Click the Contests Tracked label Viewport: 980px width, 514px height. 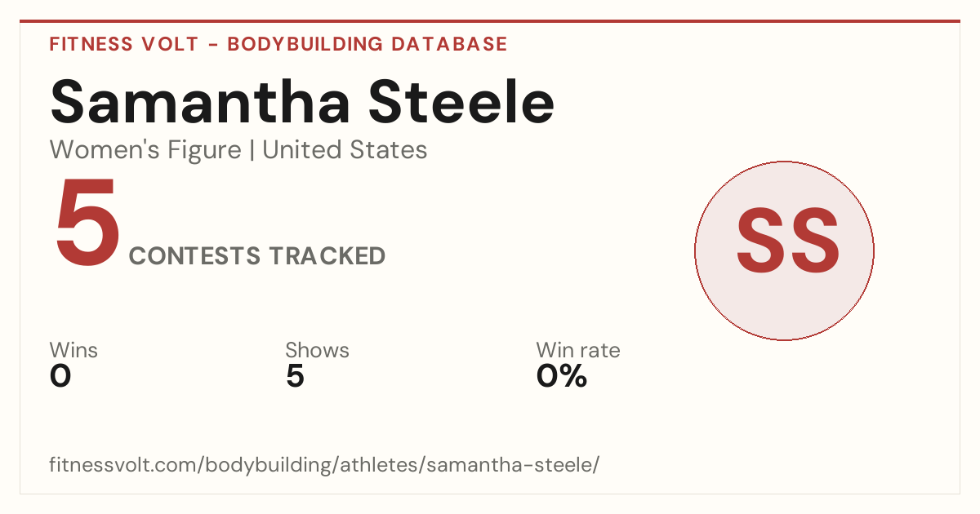point(257,255)
